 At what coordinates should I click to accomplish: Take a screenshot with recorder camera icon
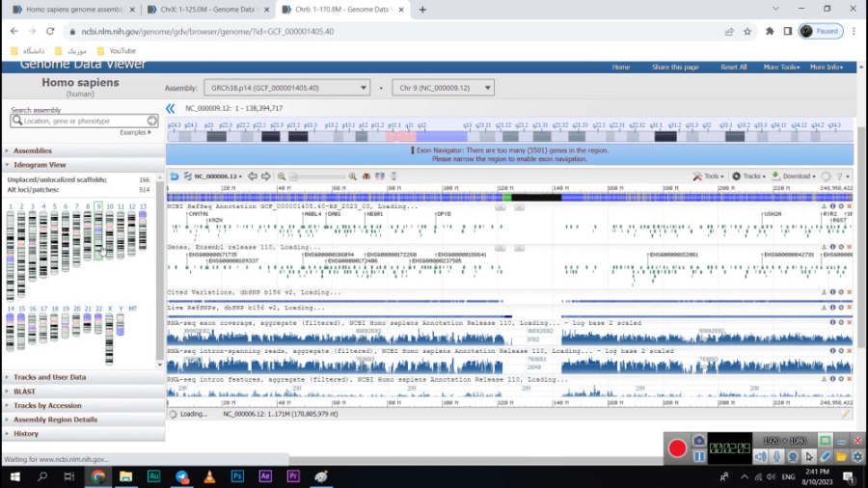coord(698,441)
